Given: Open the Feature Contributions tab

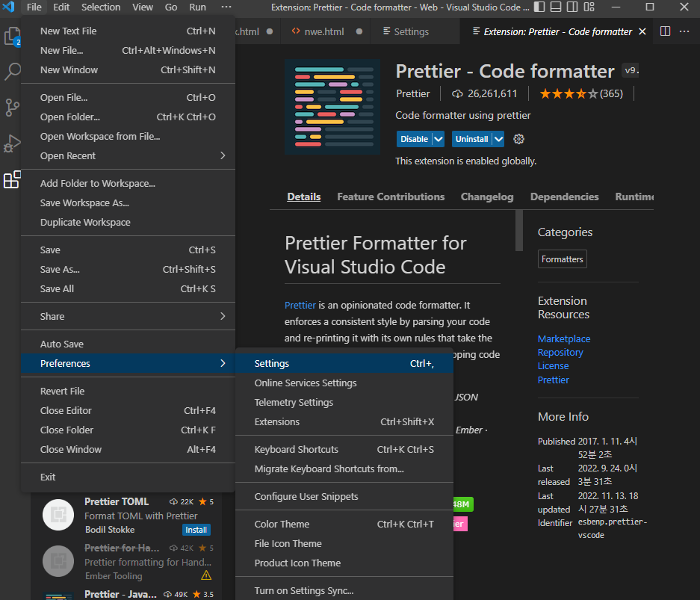Looking at the screenshot, I should coord(391,197).
